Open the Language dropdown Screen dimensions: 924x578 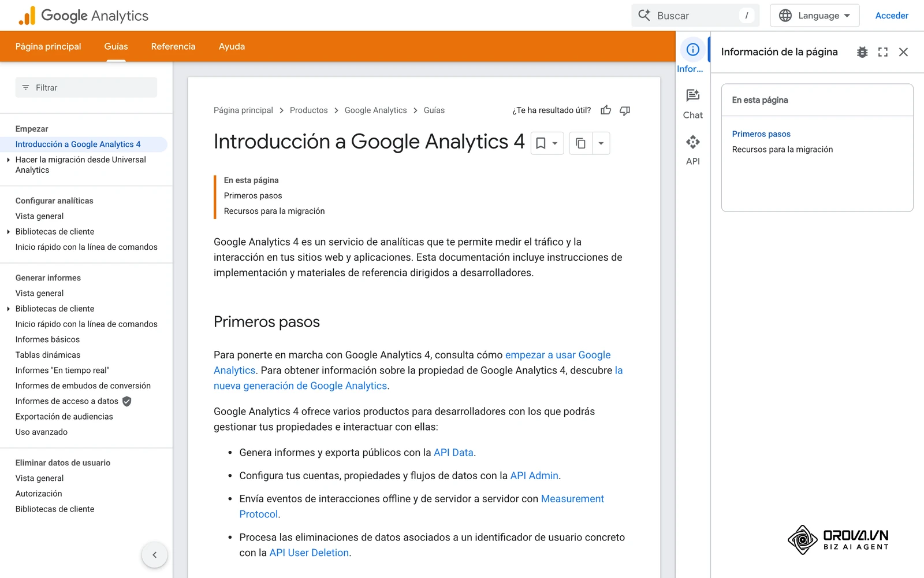click(815, 16)
